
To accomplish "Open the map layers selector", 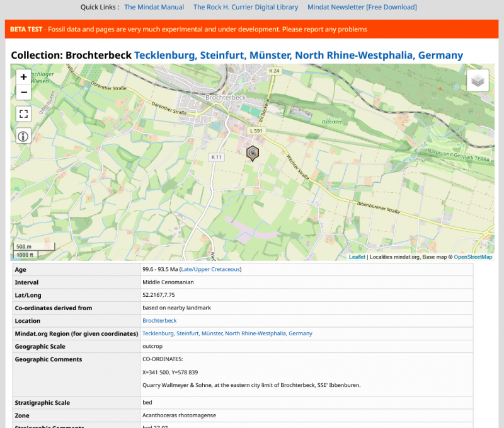I will (478, 81).
